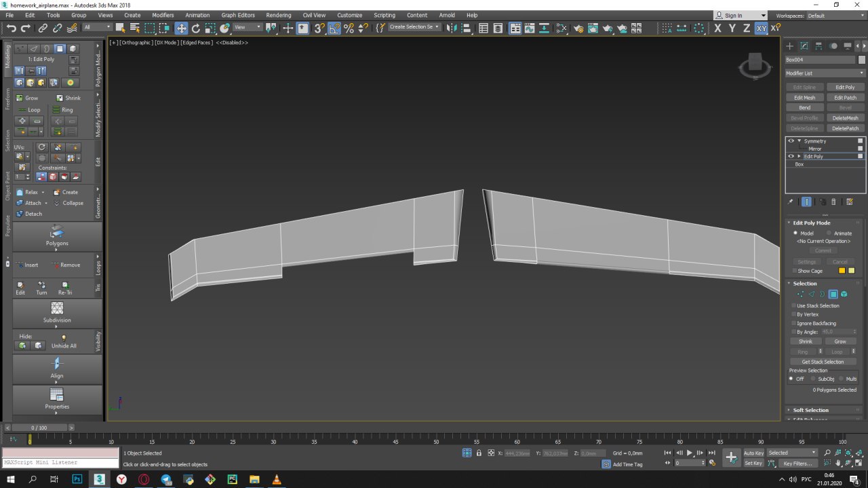868x488 pixels.
Task: Open the selection filter All dropdown
Action: 98,28
